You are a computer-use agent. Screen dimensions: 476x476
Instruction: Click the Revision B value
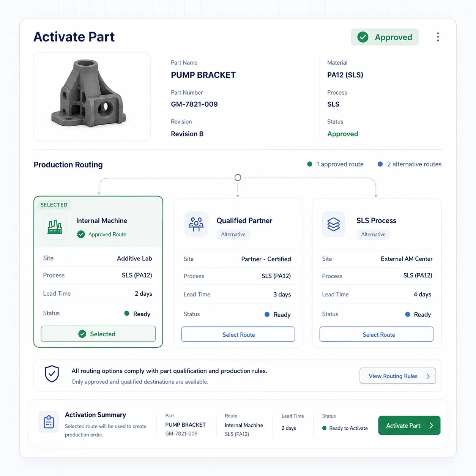pyautogui.click(x=187, y=134)
